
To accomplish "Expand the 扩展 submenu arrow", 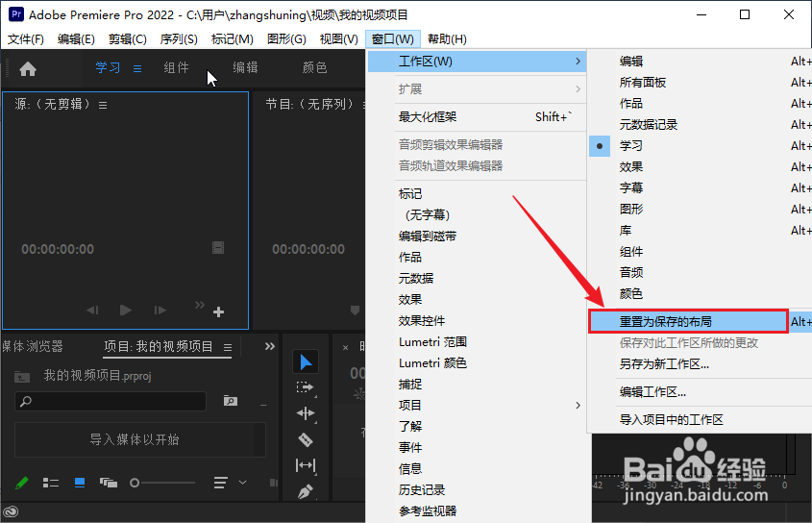I will click(578, 89).
